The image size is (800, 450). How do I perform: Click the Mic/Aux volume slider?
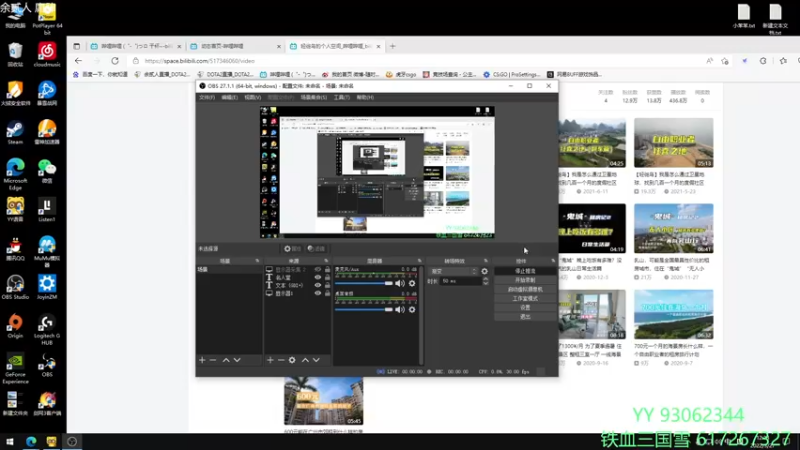[x=364, y=283]
